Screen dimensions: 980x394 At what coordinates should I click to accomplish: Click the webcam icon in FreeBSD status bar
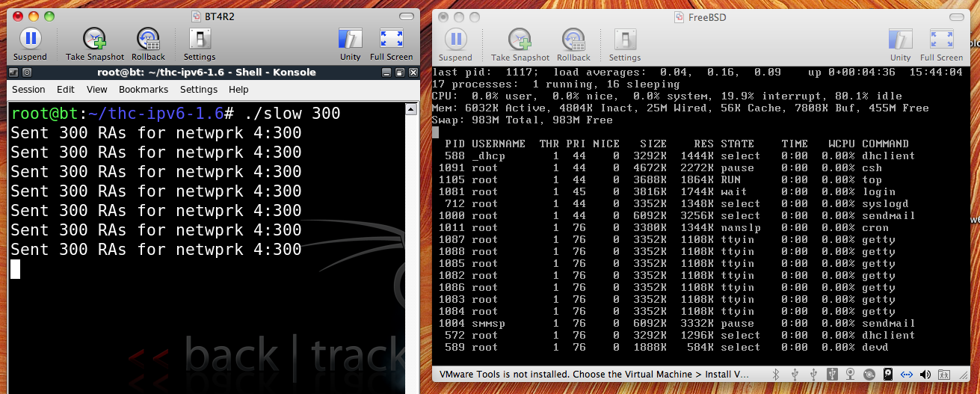pos(851,374)
